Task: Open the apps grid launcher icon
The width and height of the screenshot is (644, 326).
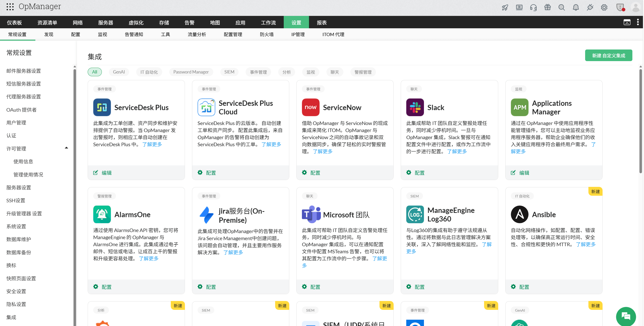Action: 10,7
